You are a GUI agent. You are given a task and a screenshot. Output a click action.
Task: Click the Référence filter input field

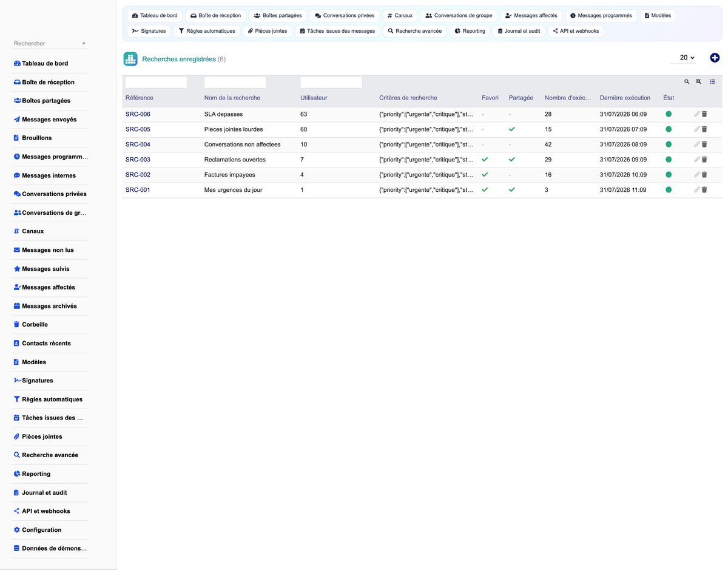coord(156,82)
